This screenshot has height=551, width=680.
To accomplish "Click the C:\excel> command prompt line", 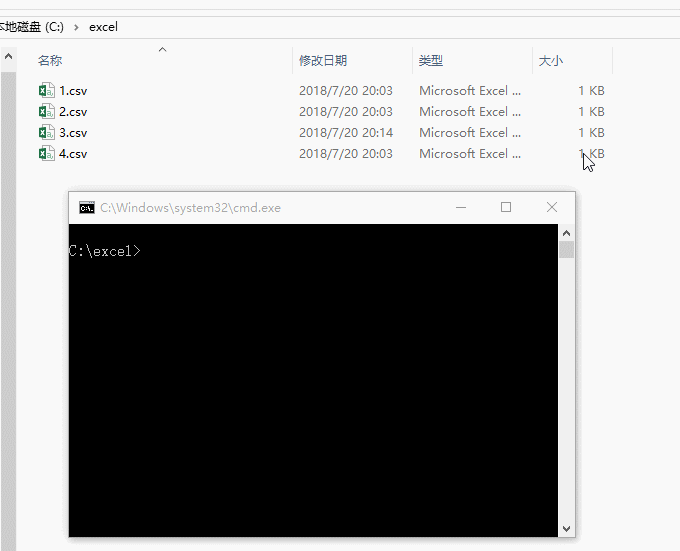I will pyautogui.click(x=105, y=251).
